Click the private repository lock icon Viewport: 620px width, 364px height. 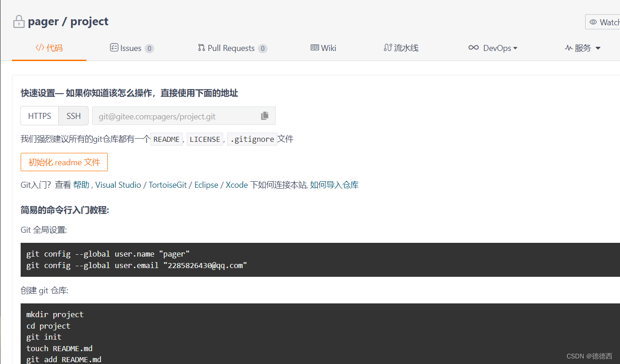pos(19,22)
